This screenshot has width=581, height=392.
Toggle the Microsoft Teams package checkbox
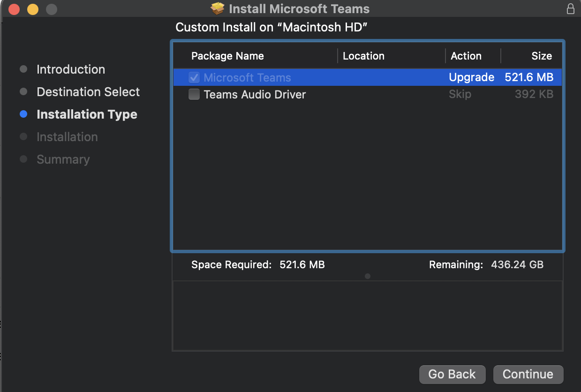[x=194, y=78]
